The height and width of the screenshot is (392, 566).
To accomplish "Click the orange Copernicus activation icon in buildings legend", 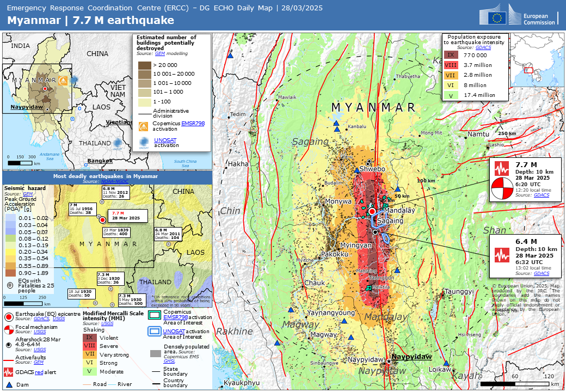I will point(144,126).
